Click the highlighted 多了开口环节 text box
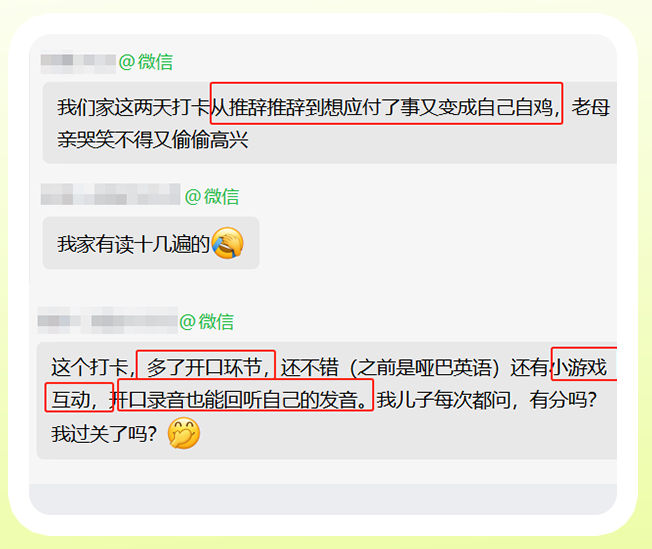 coord(206,365)
